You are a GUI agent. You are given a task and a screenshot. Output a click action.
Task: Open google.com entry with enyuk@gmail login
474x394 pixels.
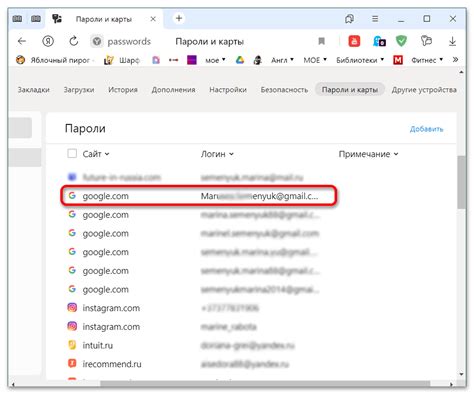pos(199,196)
